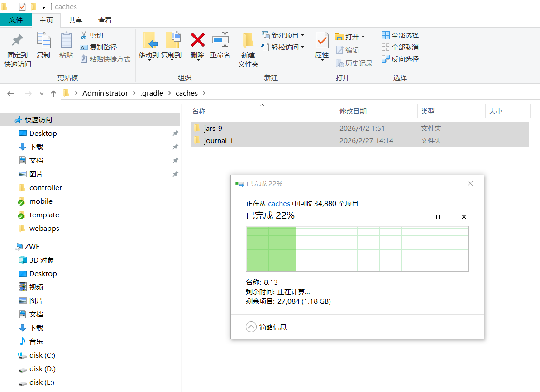Open the 打开 dropdown in ribbon
540x392 pixels.
[350, 37]
